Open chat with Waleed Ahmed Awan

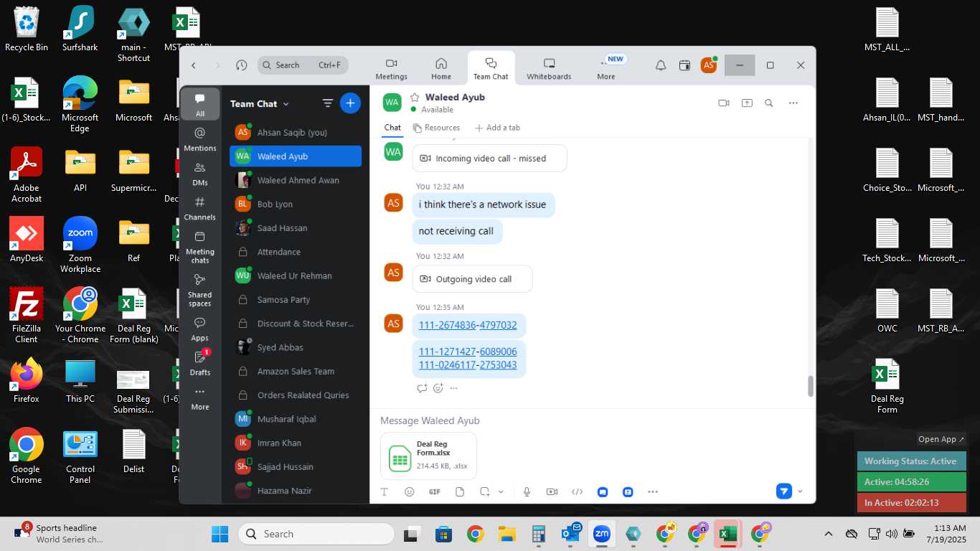tap(296, 180)
